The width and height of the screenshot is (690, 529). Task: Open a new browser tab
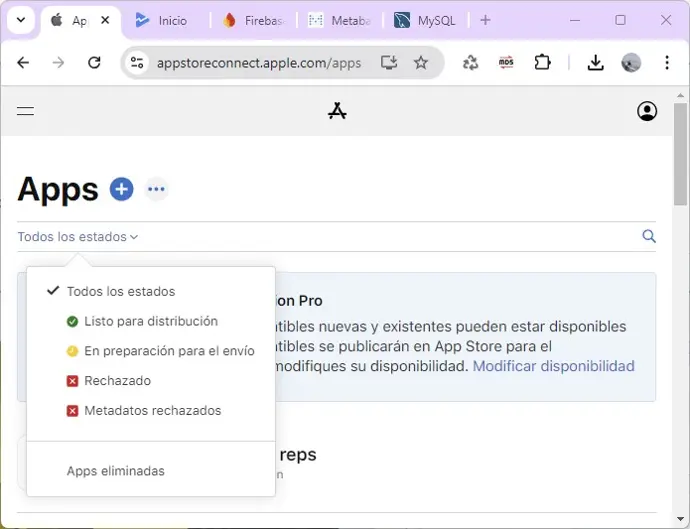click(x=485, y=20)
